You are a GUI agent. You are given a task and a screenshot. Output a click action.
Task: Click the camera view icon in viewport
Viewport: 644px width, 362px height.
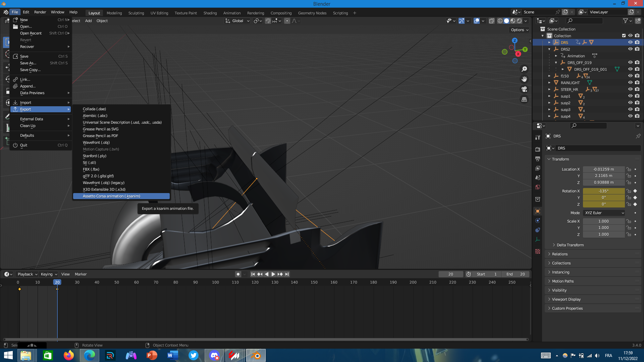coord(524,89)
